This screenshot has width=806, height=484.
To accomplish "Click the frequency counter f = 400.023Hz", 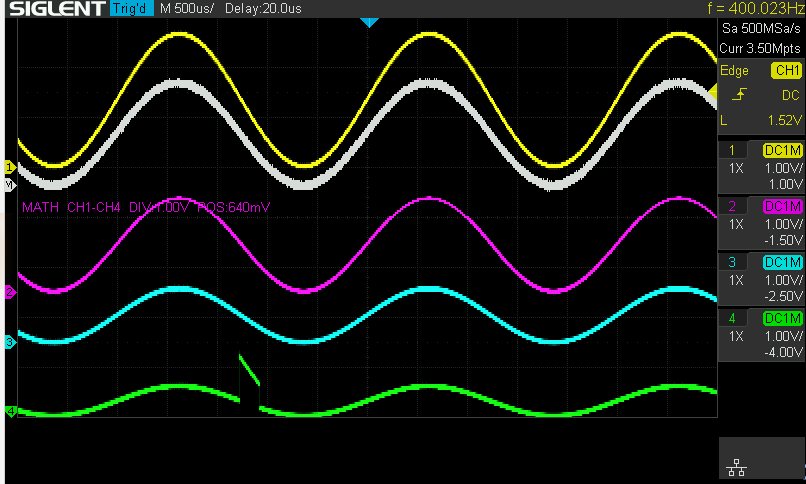I will tap(756, 8).
